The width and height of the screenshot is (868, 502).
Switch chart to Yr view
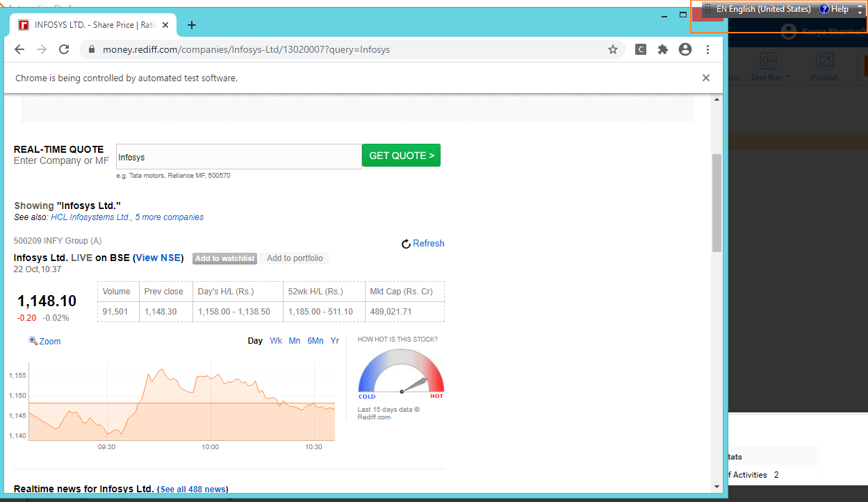click(x=335, y=341)
